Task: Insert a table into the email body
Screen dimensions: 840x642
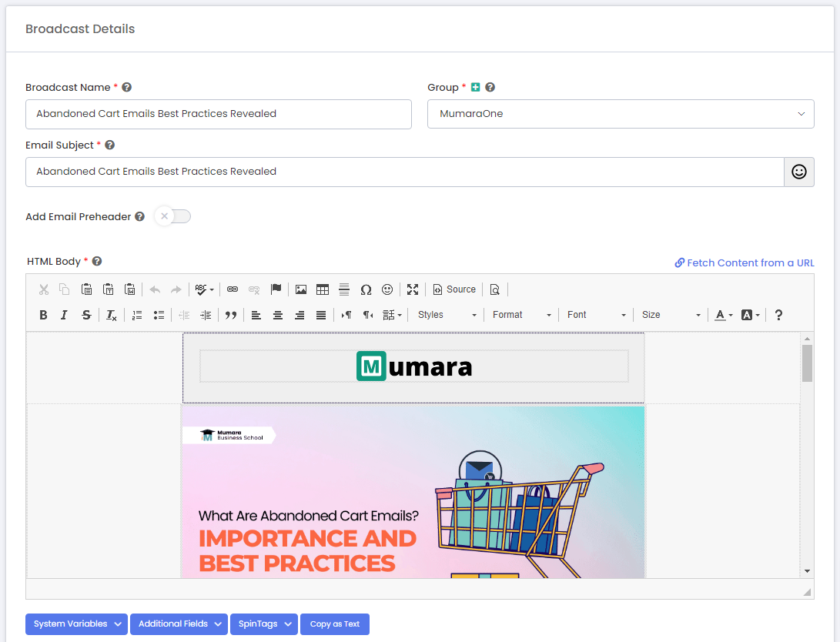Action: pyautogui.click(x=323, y=289)
